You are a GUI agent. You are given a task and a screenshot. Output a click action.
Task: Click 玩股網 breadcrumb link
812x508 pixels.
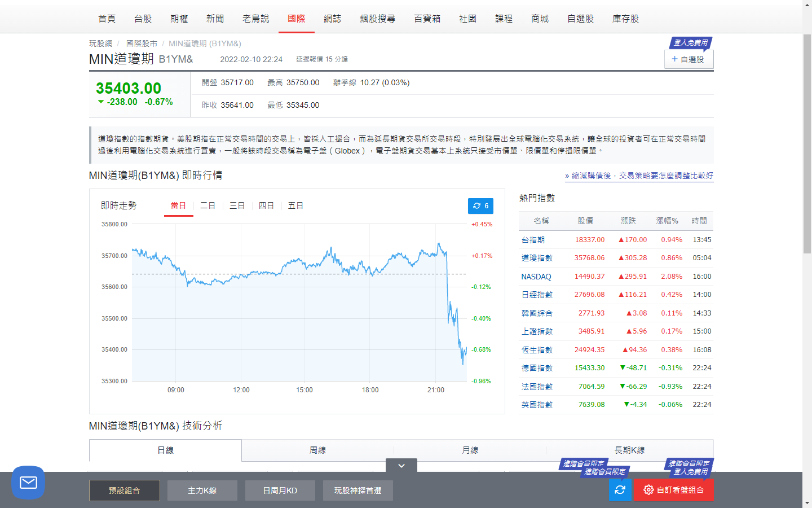pos(101,43)
